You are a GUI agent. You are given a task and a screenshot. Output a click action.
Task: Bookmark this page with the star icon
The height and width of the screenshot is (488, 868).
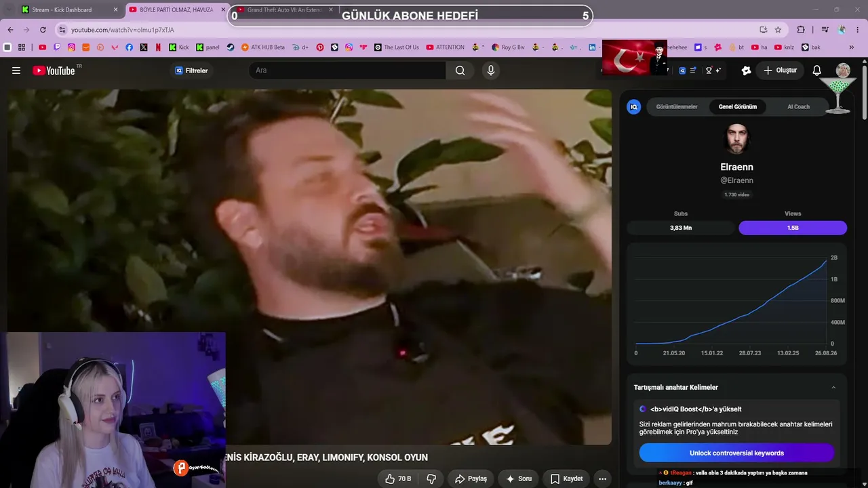tap(778, 30)
